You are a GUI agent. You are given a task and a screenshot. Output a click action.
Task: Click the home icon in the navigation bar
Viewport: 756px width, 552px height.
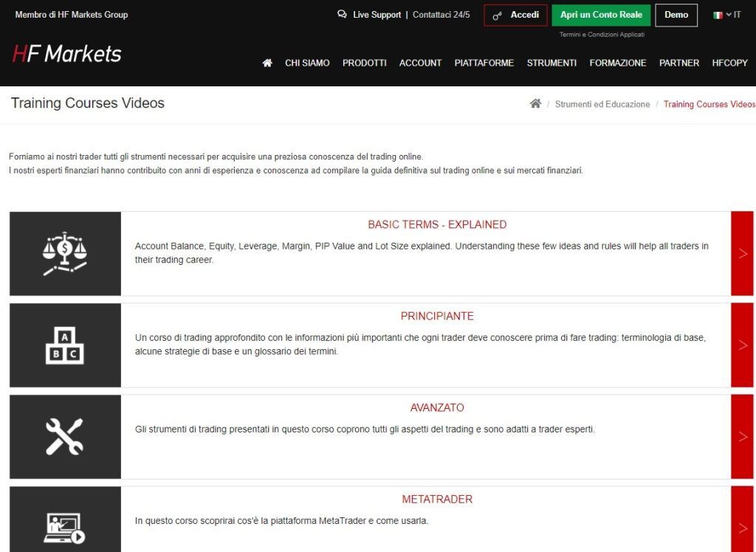point(267,63)
